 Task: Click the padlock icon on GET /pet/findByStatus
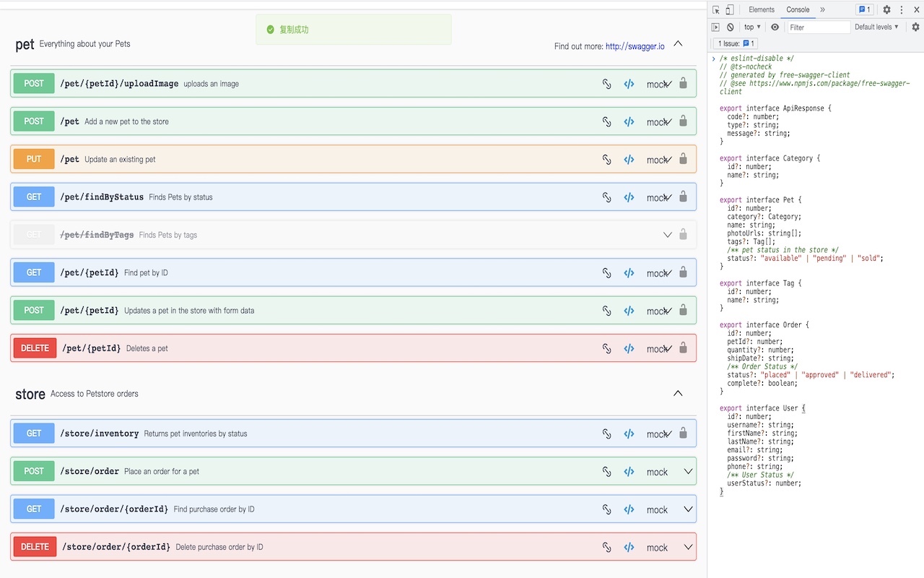pyautogui.click(x=683, y=196)
